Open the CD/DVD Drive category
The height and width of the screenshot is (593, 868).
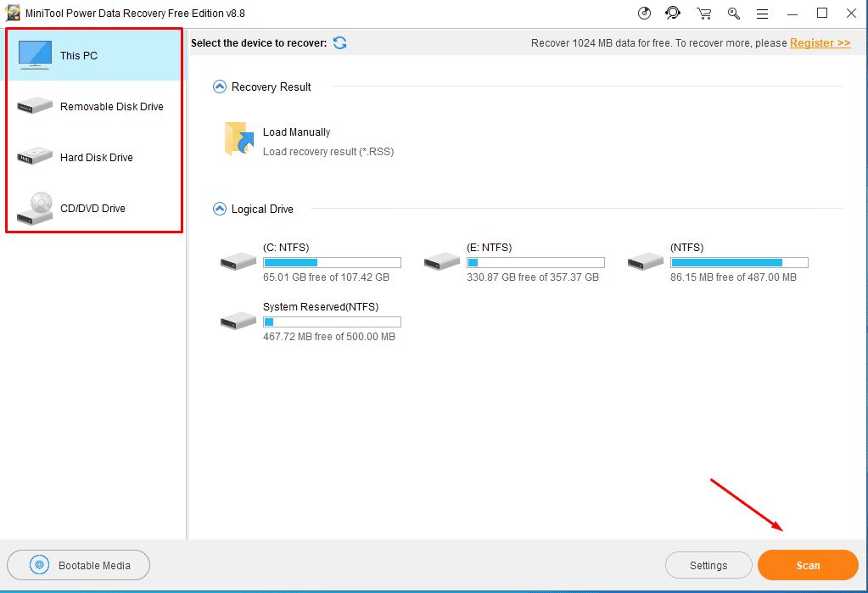point(93,209)
